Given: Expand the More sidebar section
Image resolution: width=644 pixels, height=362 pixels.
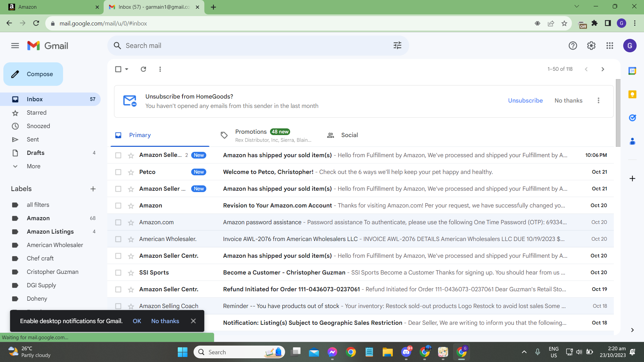Looking at the screenshot, I should point(34,166).
